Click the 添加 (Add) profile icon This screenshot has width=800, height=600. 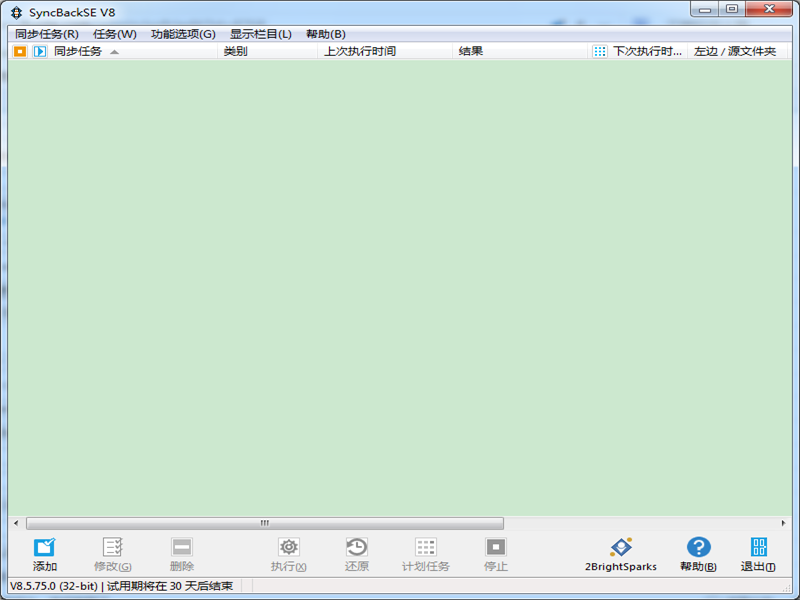tap(44, 547)
